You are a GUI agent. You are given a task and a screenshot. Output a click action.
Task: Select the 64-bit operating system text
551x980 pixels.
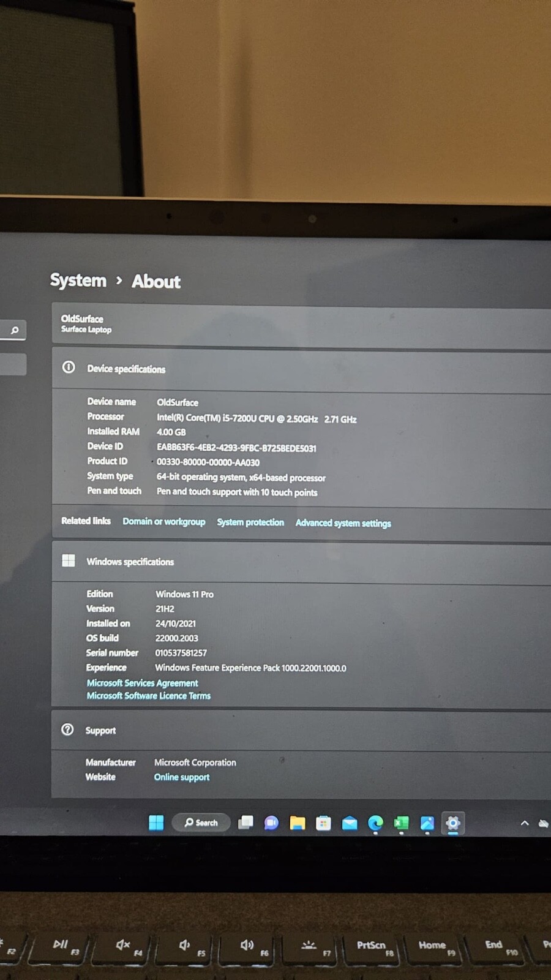(241, 477)
